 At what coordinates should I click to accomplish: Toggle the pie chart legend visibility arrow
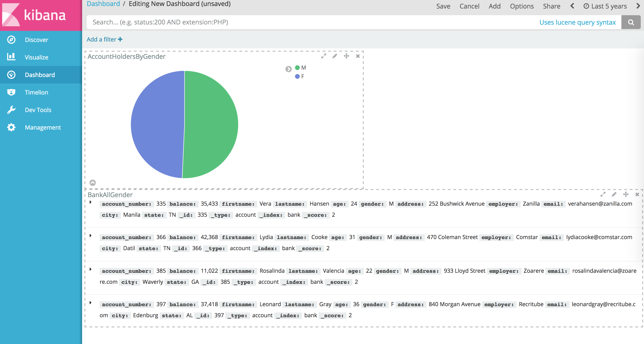(x=289, y=69)
